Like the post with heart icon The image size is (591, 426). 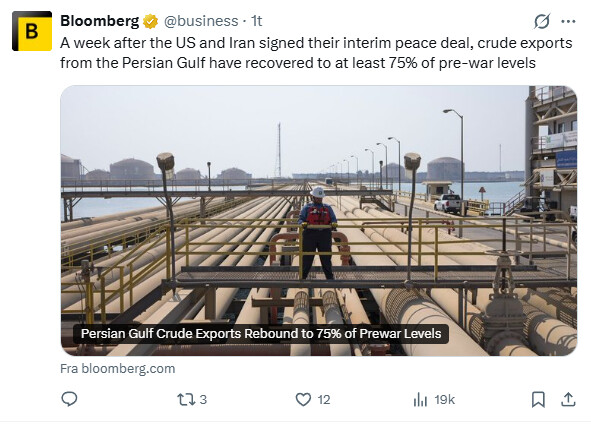point(303,399)
